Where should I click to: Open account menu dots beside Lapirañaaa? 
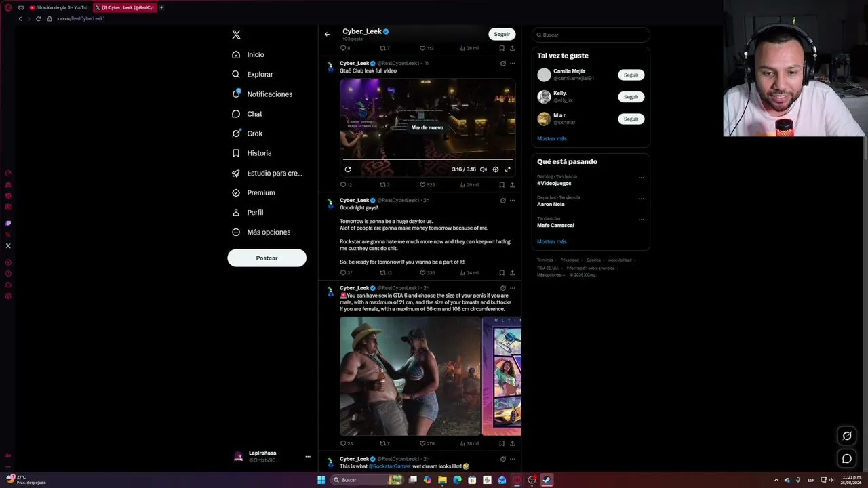tap(307, 456)
